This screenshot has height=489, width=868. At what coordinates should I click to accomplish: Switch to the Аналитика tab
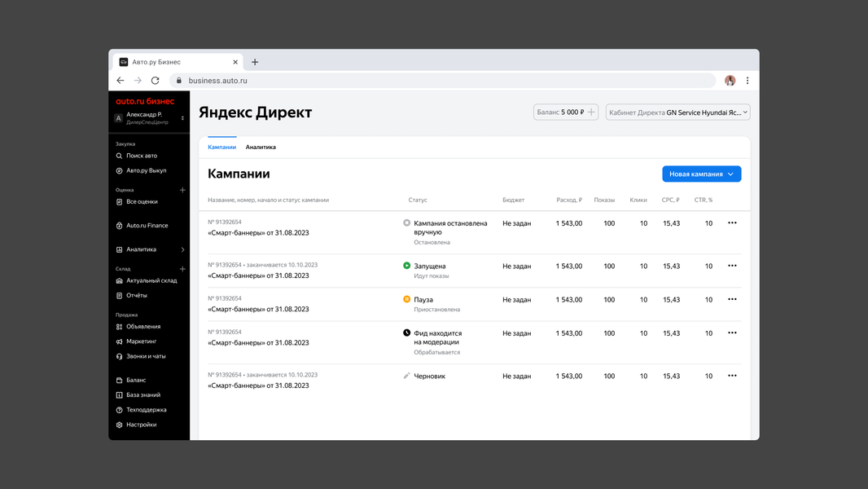(x=261, y=148)
